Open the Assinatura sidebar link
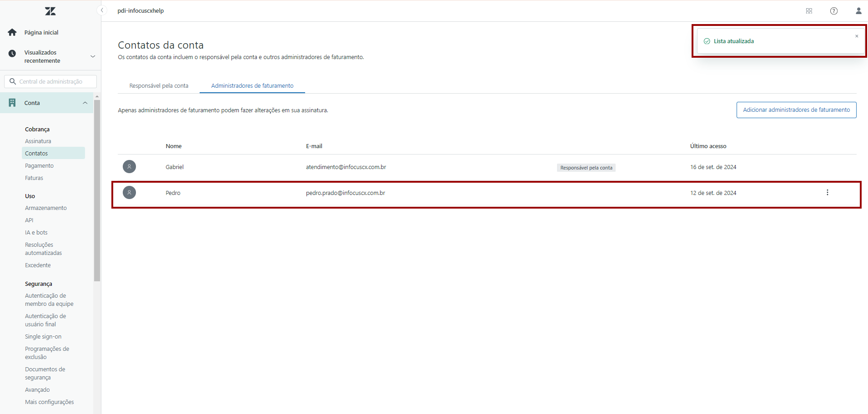 click(x=38, y=141)
